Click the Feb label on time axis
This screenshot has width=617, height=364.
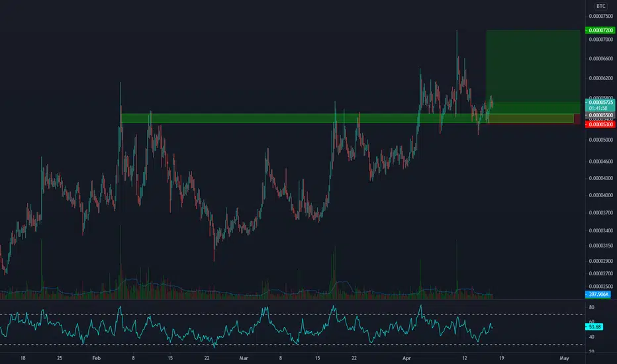[x=97, y=358]
